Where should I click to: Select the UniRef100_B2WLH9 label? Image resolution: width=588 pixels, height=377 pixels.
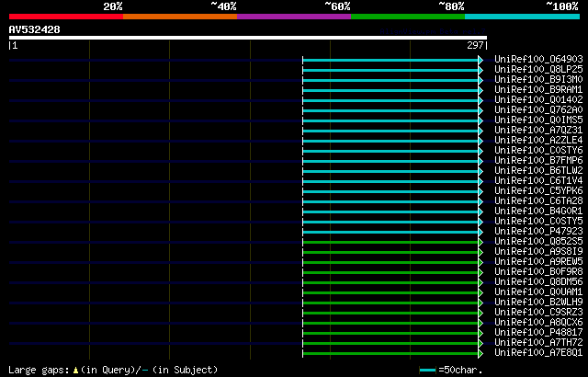coord(539,303)
